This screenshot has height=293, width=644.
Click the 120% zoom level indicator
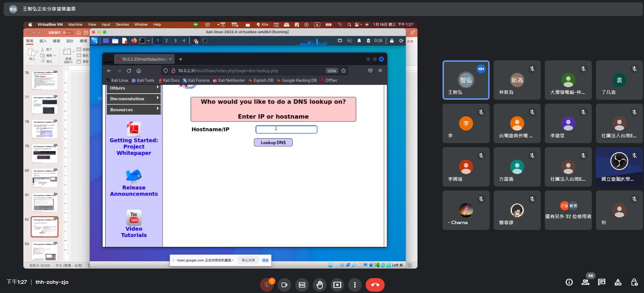click(x=331, y=71)
